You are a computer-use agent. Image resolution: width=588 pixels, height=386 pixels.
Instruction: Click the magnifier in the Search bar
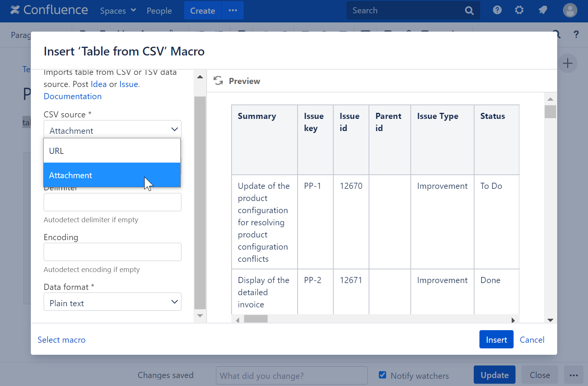coord(469,10)
